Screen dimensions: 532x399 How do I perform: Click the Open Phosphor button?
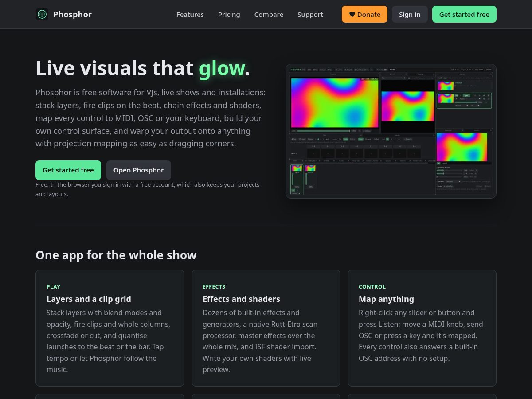click(139, 170)
